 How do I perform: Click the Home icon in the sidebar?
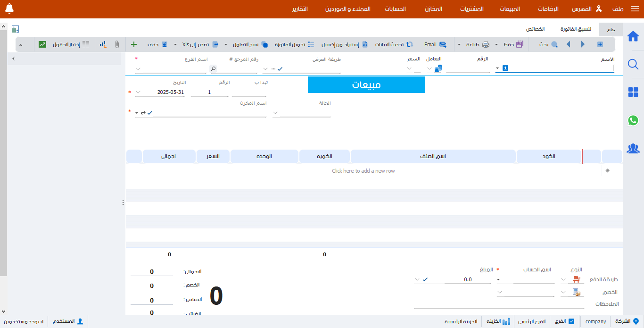coord(633,35)
